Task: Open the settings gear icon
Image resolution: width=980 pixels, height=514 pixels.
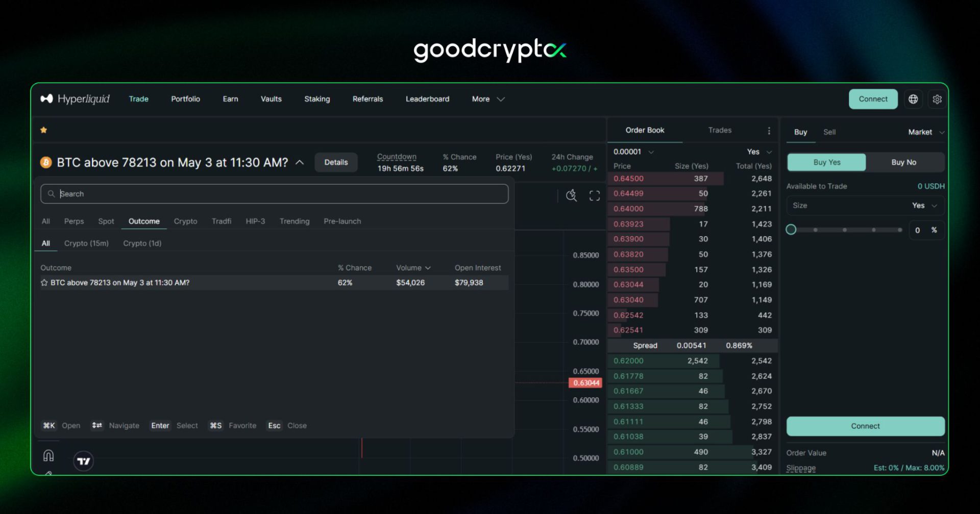Action: tap(937, 99)
